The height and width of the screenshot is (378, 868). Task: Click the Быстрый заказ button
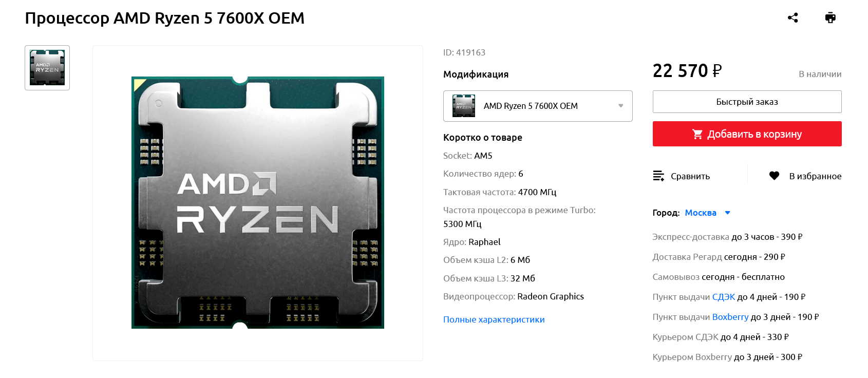point(747,102)
